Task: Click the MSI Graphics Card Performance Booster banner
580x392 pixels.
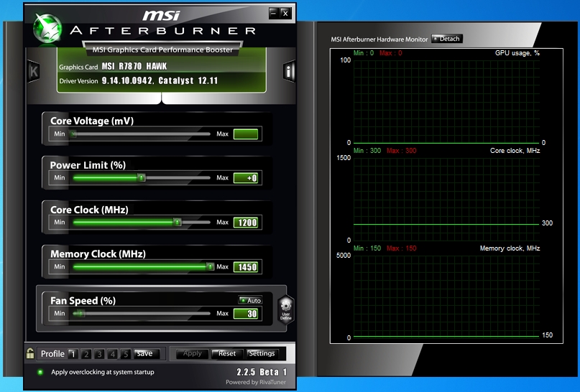Action: pos(162,50)
